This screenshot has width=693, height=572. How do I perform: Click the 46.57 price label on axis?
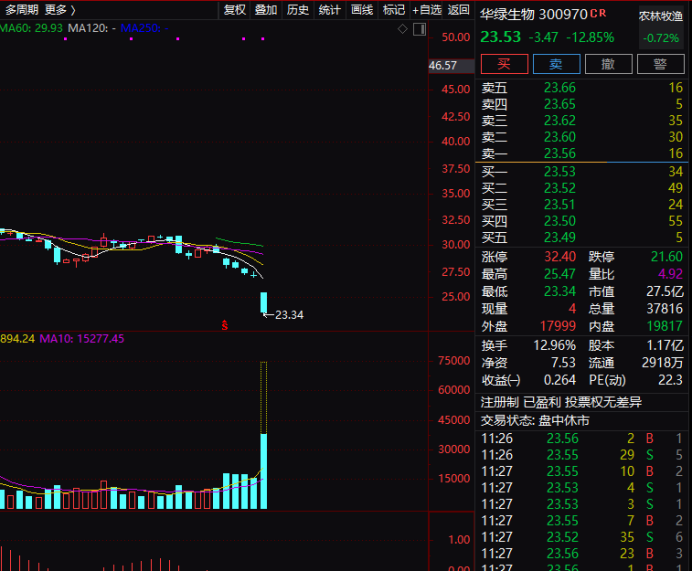442,66
